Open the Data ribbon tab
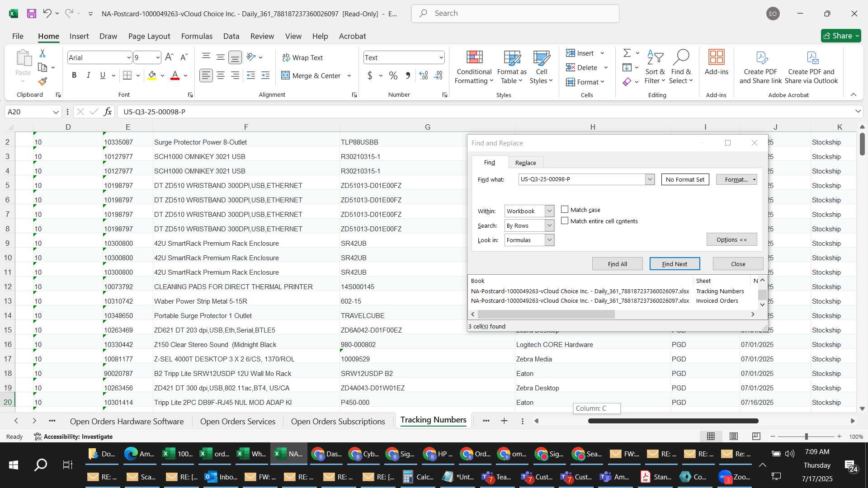 [231, 36]
